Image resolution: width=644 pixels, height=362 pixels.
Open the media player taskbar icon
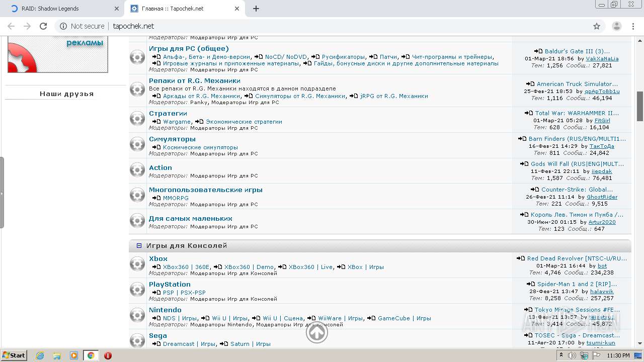click(x=74, y=355)
